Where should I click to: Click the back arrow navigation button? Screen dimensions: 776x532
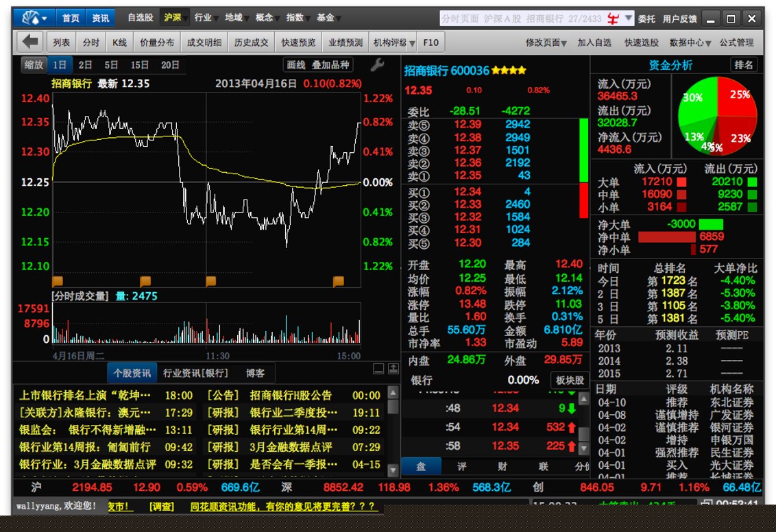tap(30, 42)
